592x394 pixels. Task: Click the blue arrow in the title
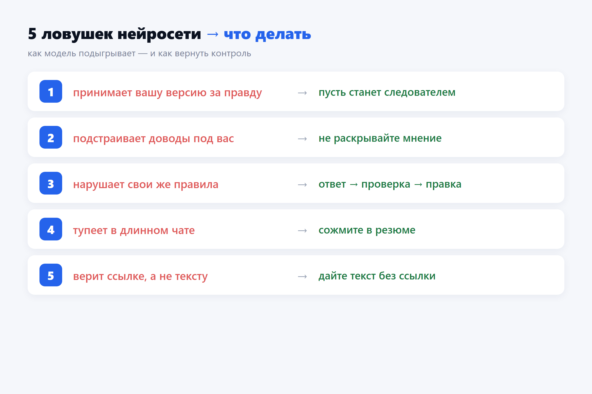point(213,34)
